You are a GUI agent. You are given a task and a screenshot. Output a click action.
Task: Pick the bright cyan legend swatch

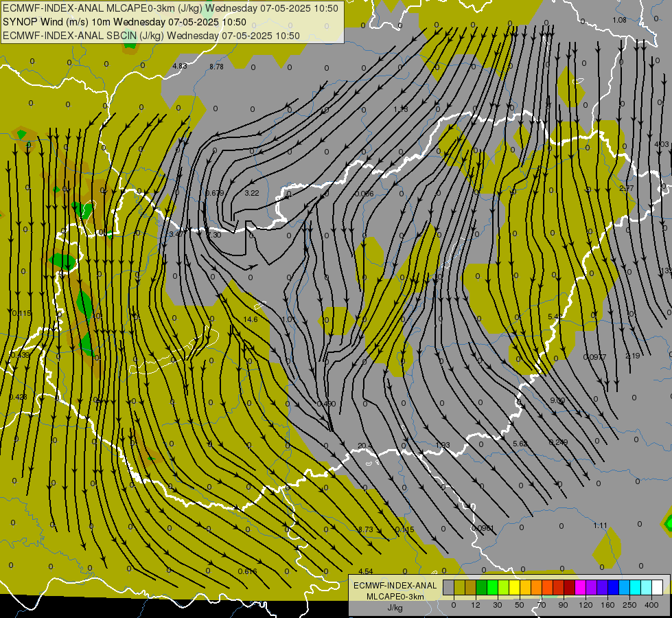(x=636, y=587)
